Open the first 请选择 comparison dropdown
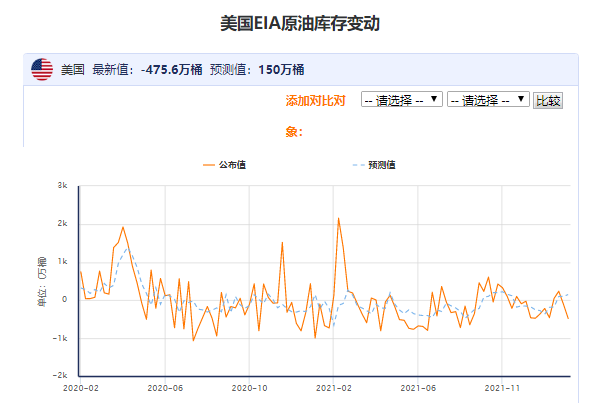Image resolution: width=591 pixels, height=403 pixels. (401, 100)
